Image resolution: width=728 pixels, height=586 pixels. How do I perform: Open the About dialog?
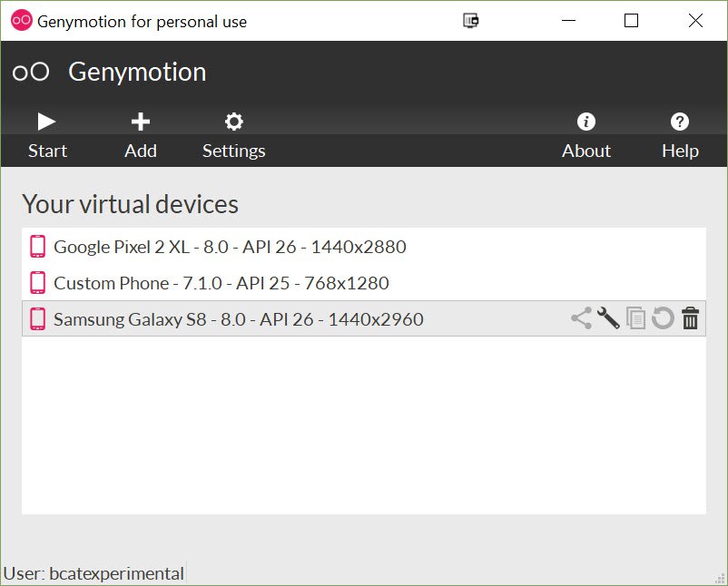(585, 135)
